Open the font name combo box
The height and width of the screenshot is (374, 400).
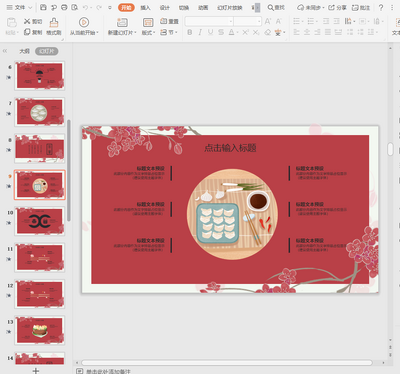tap(209, 22)
